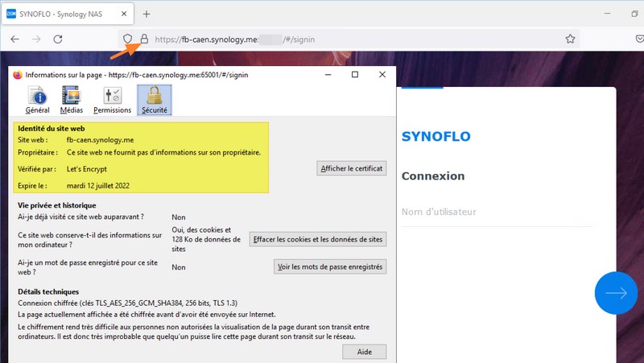644x363 pixels.
Task: Click the expiry date mardi 12 juillet 2022
Action: pos(98,186)
